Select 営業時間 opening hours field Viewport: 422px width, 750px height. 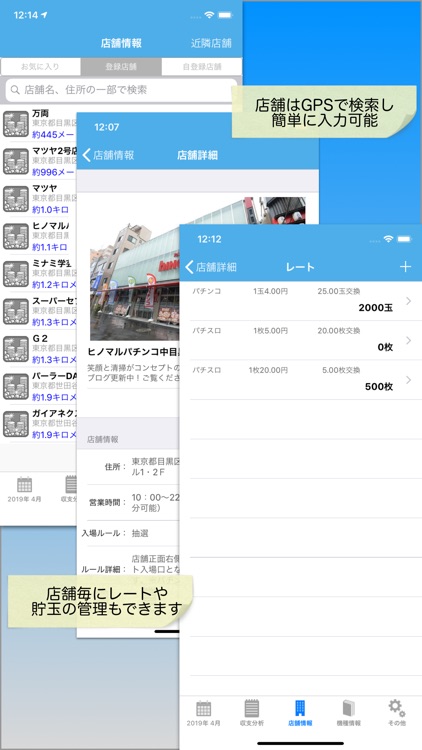pyautogui.click(x=128, y=503)
